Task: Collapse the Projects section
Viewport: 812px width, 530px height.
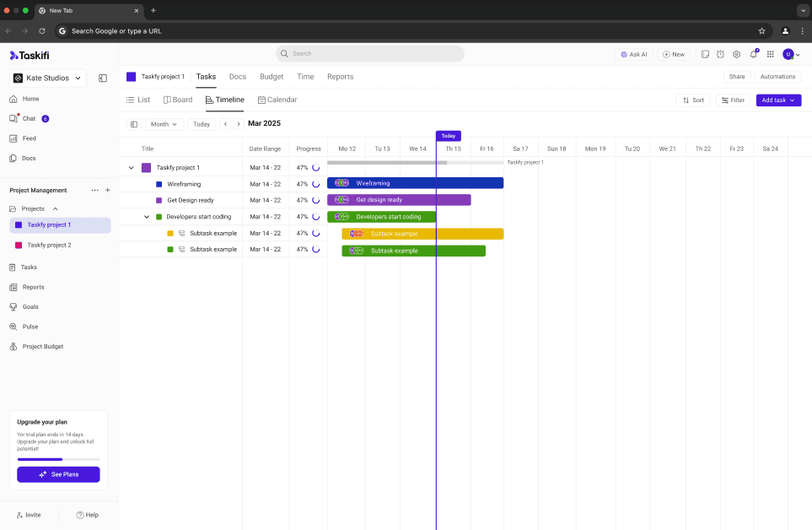Action: click(56, 208)
